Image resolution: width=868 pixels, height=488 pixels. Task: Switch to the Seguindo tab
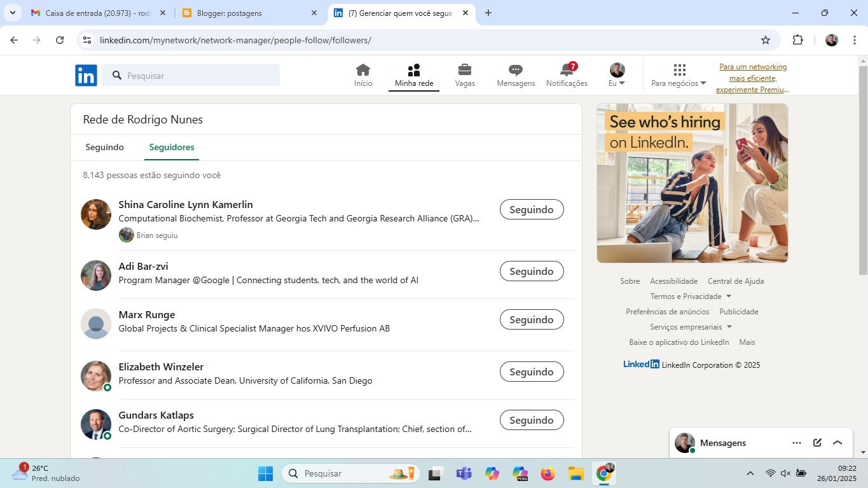pyautogui.click(x=105, y=147)
